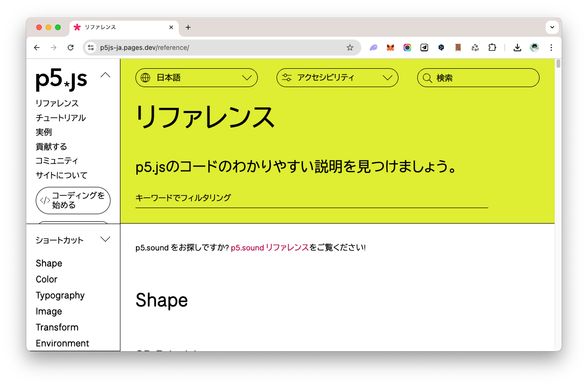Open the purple ghost extension icon
The height and width of the screenshot is (386, 588).
click(373, 48)
